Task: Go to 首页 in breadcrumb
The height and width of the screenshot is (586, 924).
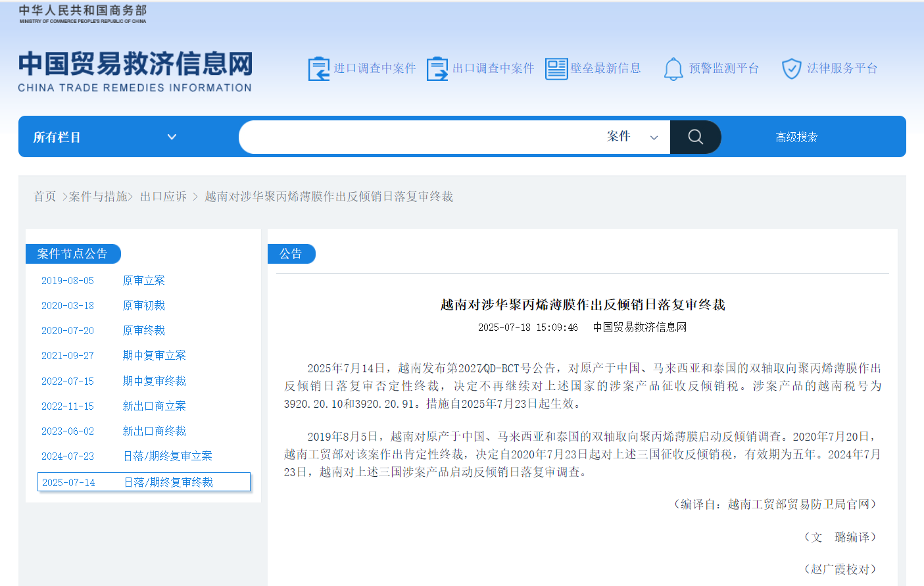Action: (45, 197)
